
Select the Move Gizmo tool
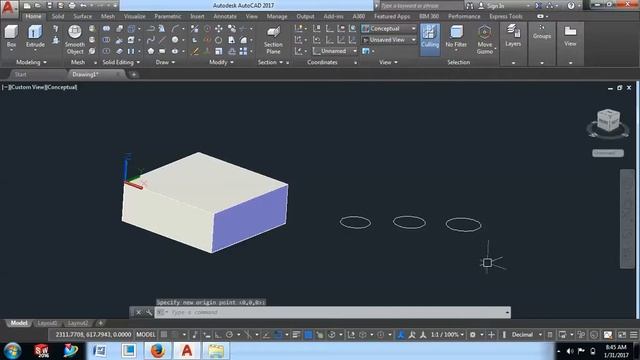point(484,40)
